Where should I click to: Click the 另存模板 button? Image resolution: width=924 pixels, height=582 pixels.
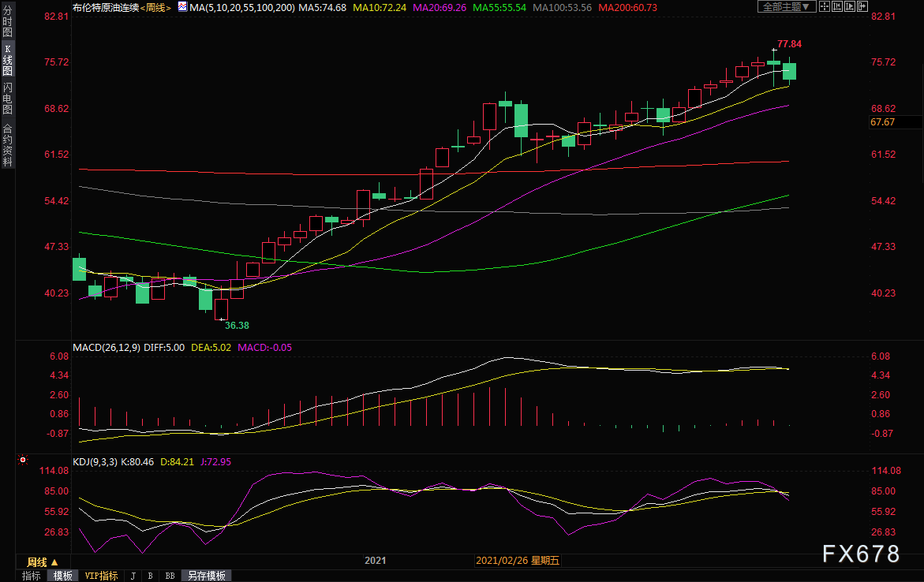point(206,576)
